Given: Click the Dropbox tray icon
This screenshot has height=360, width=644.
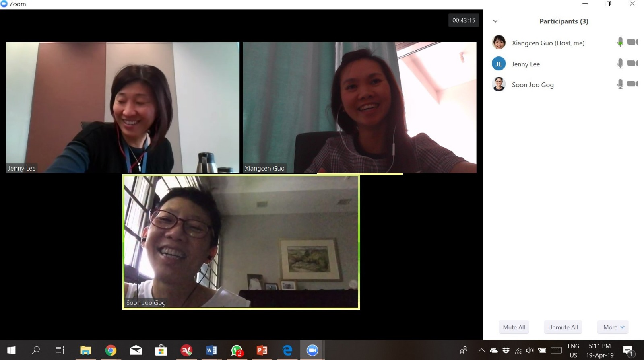Looking at the screenshot, I should click(x=506, y=350).
